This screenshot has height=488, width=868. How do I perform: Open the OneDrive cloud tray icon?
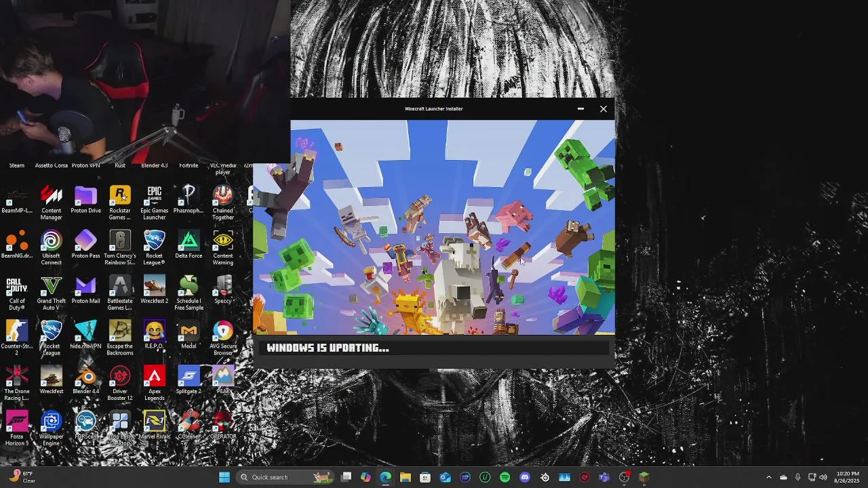783,477
